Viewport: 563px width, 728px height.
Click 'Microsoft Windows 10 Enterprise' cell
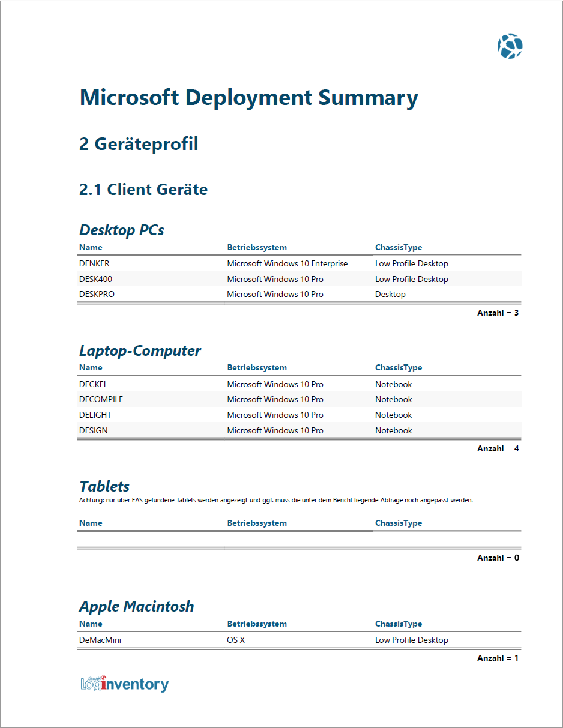[x=288, y=263]
